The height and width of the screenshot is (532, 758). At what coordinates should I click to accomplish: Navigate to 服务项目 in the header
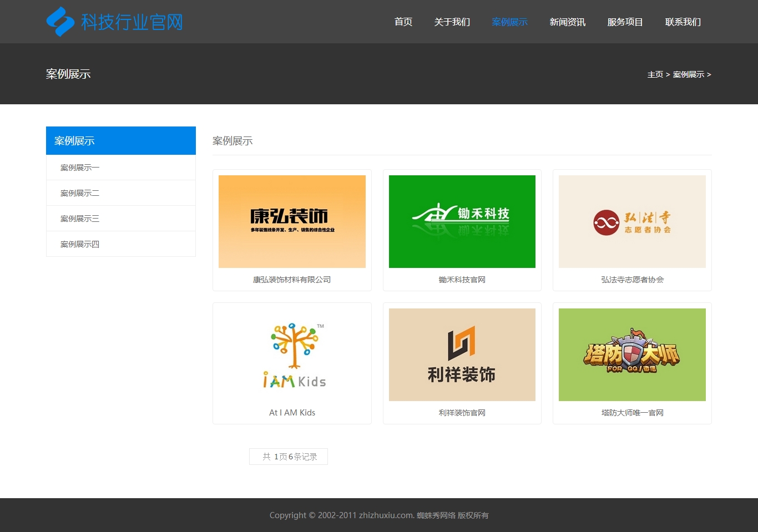click(625, 22)
